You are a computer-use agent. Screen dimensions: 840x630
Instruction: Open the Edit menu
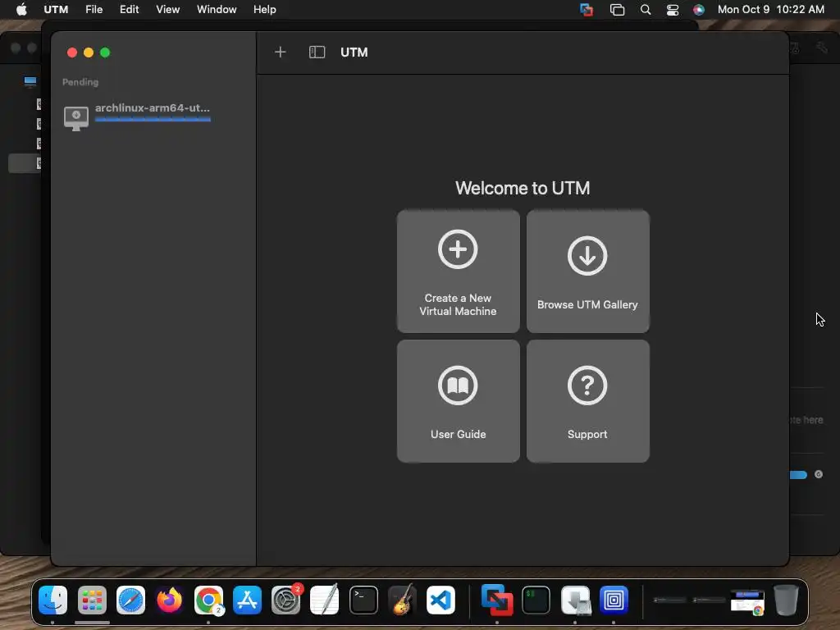pyautogui.click(x=129, y=10)
